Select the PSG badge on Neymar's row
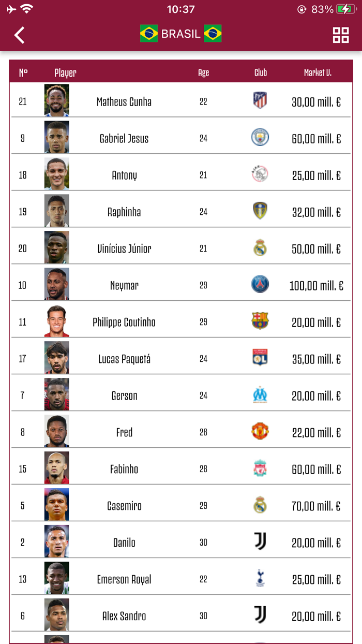 click(260, 284)
